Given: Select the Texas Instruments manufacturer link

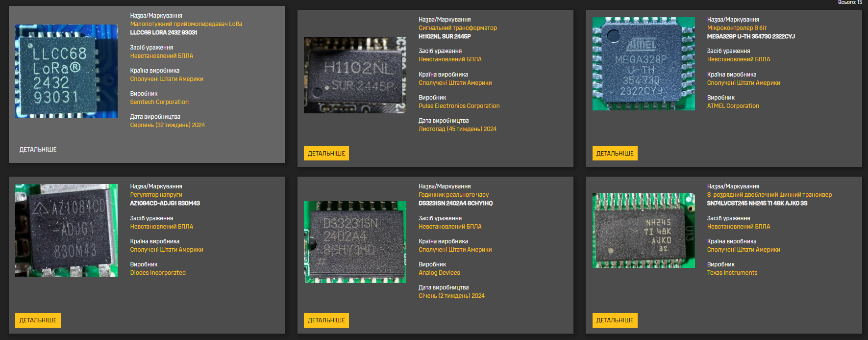Looking at the screenshot, I should coord(732,273).
